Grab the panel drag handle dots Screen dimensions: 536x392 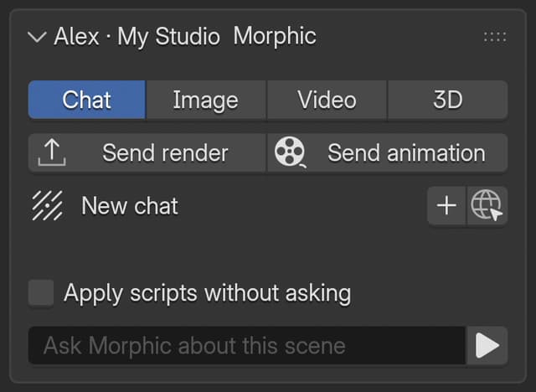coord(495,37)
